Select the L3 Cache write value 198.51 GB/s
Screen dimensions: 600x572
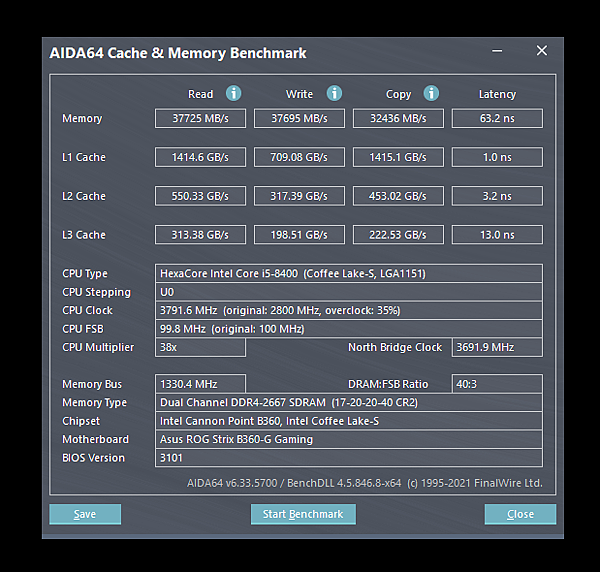pos(299,235)
